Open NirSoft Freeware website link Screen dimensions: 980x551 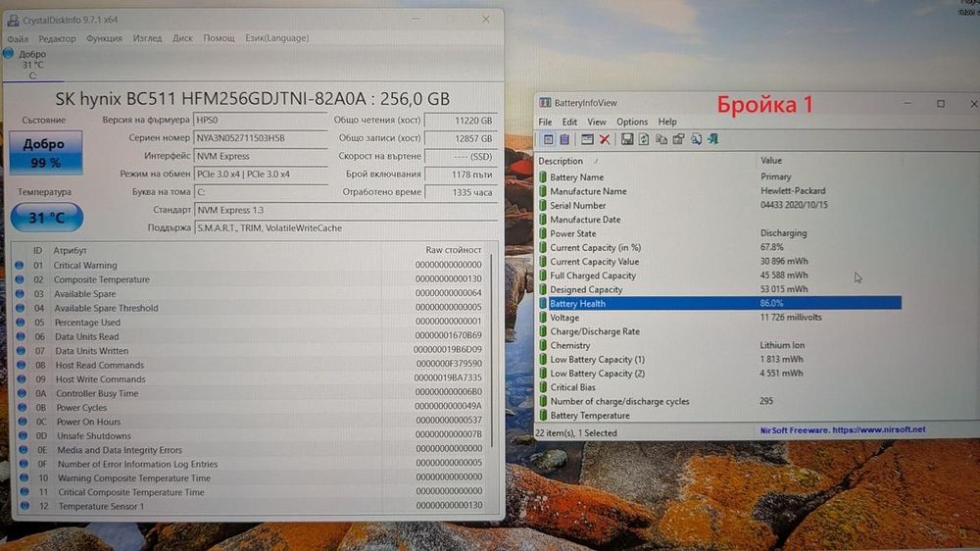(x=842, y=430)
